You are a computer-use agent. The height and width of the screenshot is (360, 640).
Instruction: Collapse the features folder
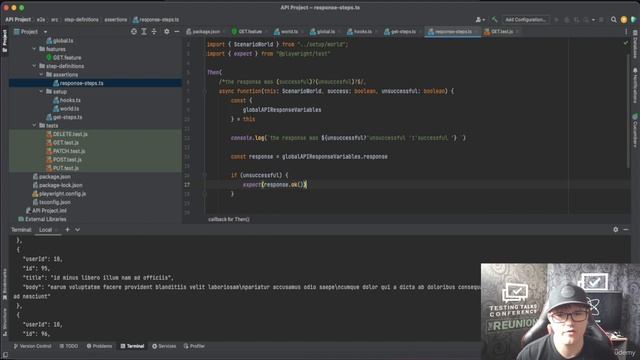34,49
